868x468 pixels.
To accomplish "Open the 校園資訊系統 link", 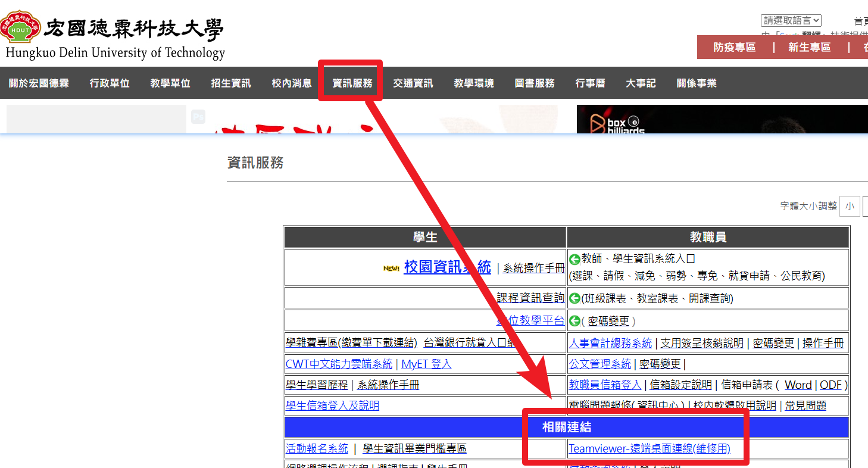I will click(447, 267).
